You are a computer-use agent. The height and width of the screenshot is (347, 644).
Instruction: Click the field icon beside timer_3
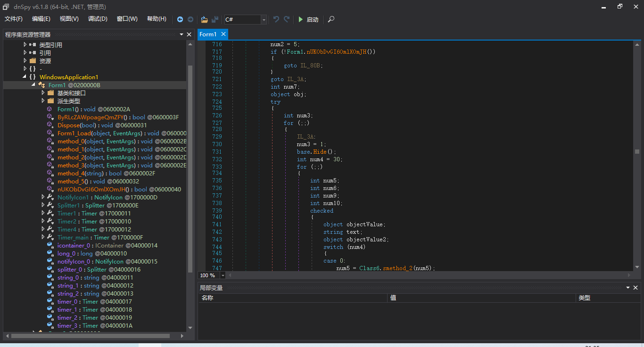click(50, 325)
